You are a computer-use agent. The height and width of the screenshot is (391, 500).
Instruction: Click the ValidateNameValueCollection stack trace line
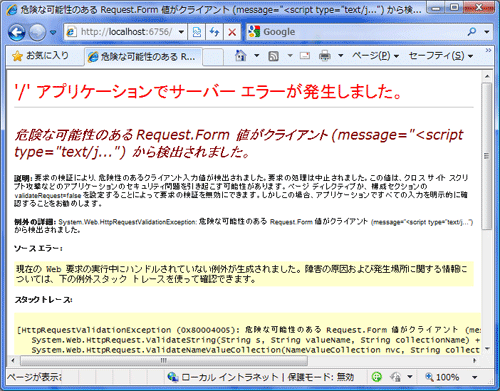(x=256, y=350)
